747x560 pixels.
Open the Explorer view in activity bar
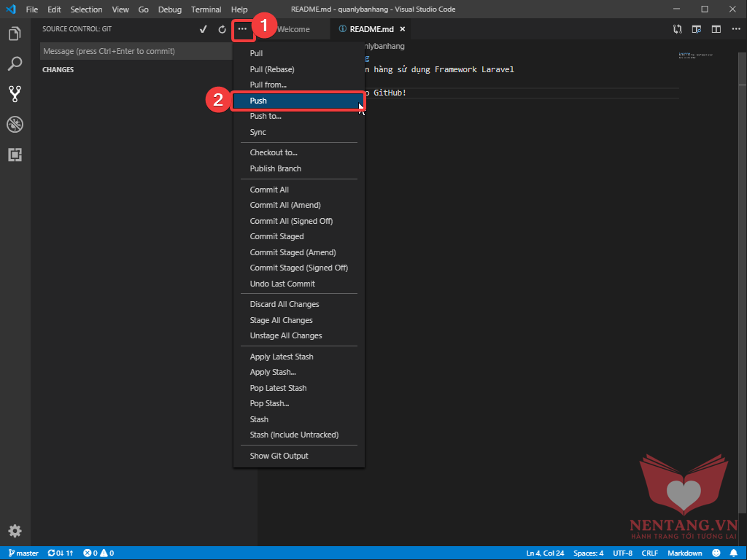[x=15, y=34]
